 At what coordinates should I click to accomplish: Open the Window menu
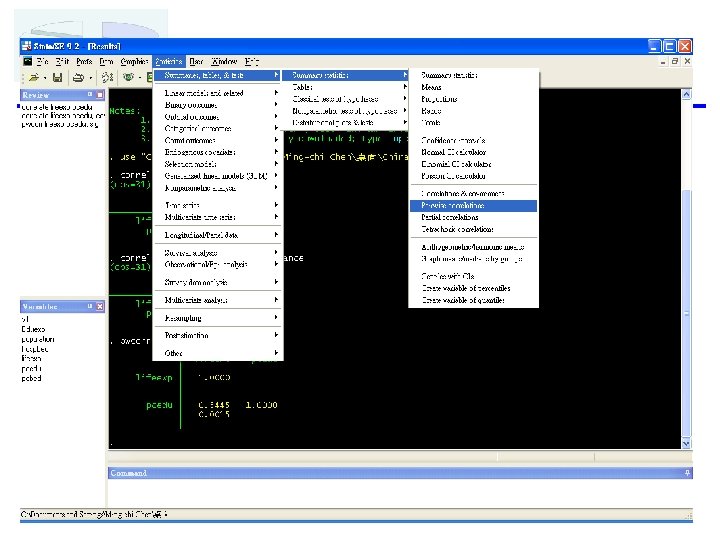tap(224, 61)
